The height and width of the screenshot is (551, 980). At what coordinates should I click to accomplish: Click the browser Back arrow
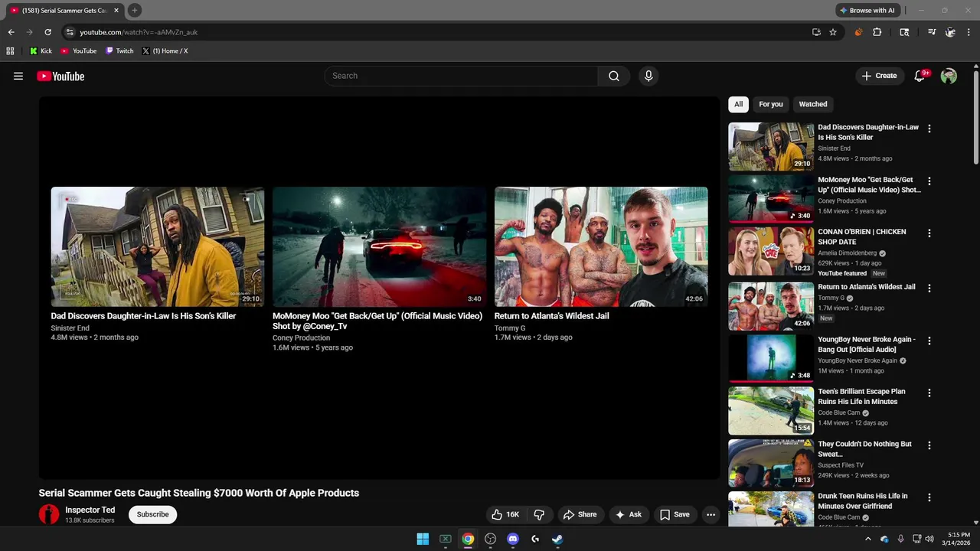[11, 32]
